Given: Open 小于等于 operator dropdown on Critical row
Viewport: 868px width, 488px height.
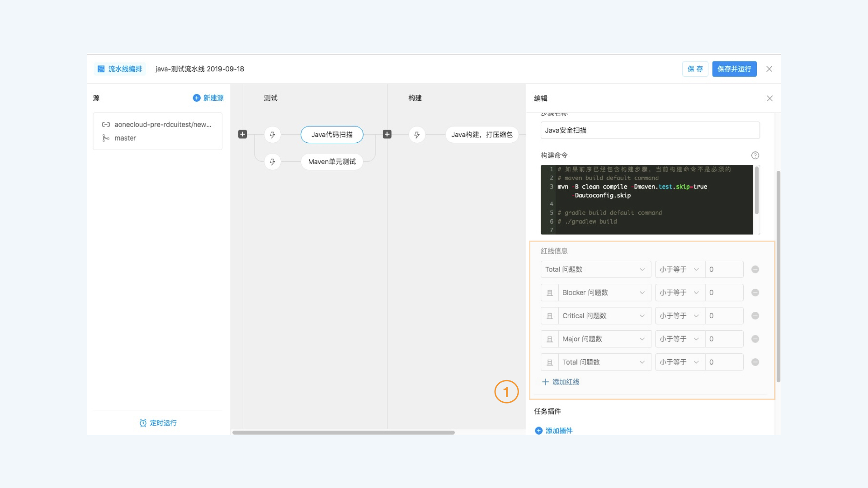Looking at the screenshot, I should (x=680, y=315).
